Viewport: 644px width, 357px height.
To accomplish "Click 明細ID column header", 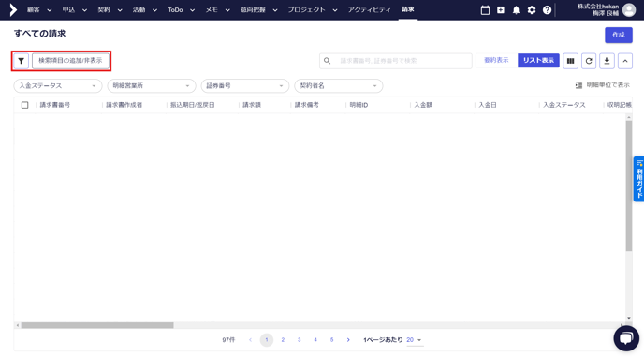I will coord(359,105).
